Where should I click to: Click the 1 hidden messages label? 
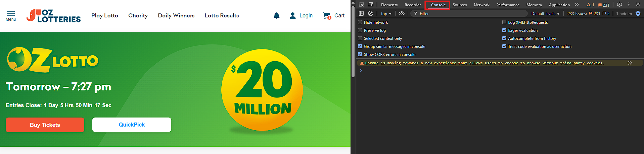point(624,13)
